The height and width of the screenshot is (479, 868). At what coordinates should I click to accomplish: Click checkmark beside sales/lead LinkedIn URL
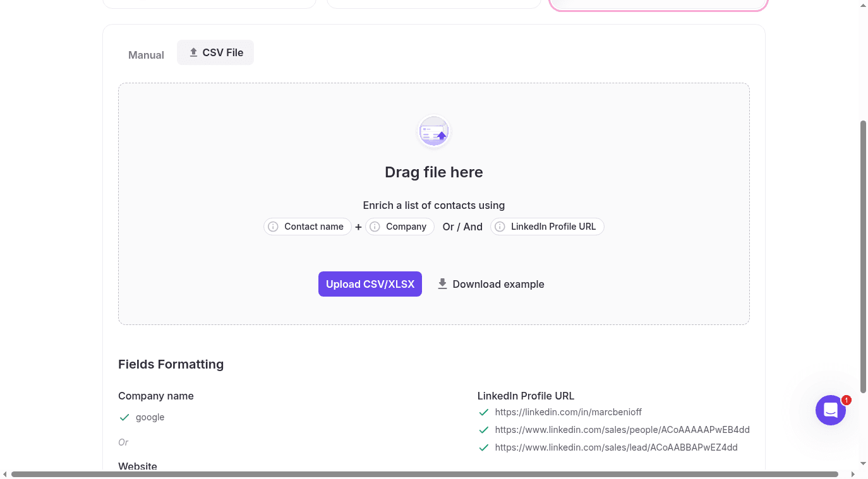pyautogui.click(x=484, y=447)
